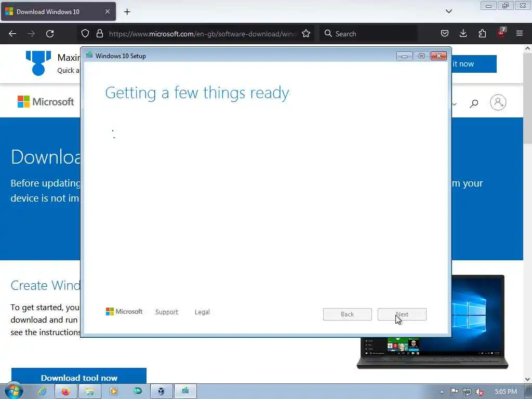
Task: Click the Action Center flag icon
Action: pyautogui.click(x=454, y=392)
